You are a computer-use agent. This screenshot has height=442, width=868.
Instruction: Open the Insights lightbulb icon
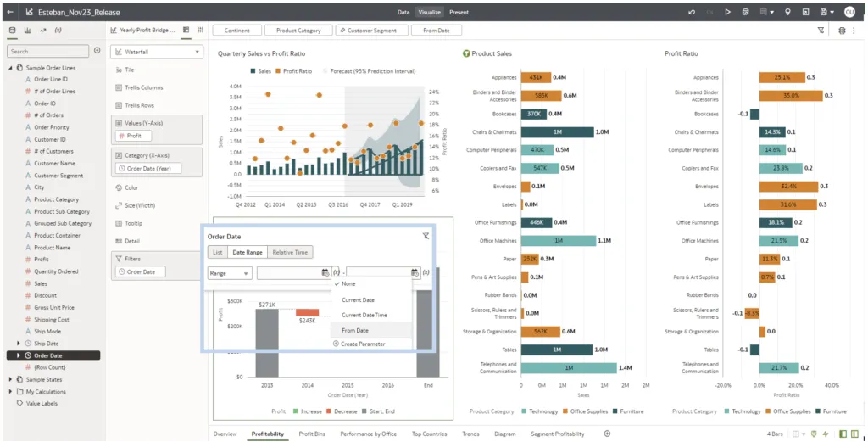(x=787, y=12)
